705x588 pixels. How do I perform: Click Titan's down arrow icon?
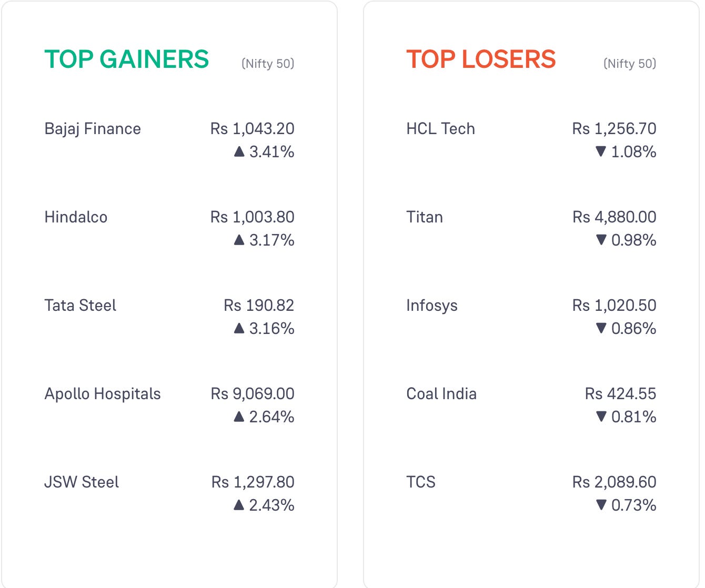[601, 240]
